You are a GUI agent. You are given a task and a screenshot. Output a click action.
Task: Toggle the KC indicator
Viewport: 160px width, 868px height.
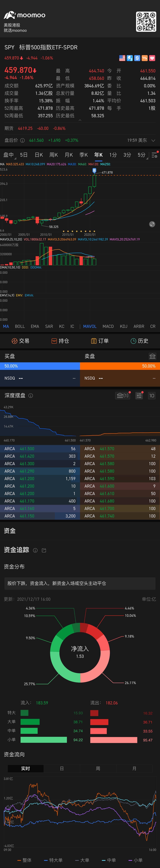point(62,326)
